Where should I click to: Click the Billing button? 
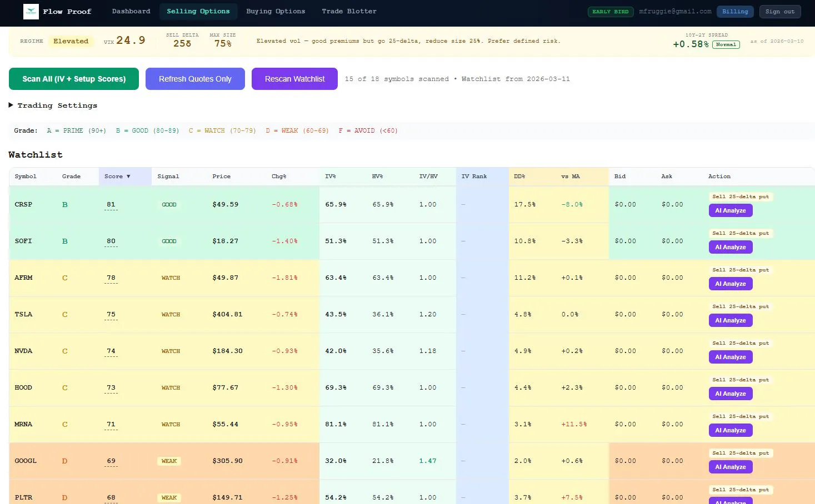click(735, 12)
